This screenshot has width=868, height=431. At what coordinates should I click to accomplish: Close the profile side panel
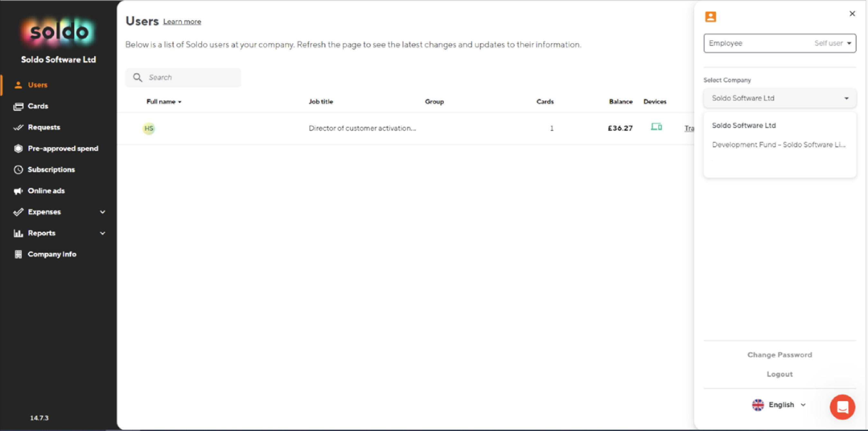point(852,13)
